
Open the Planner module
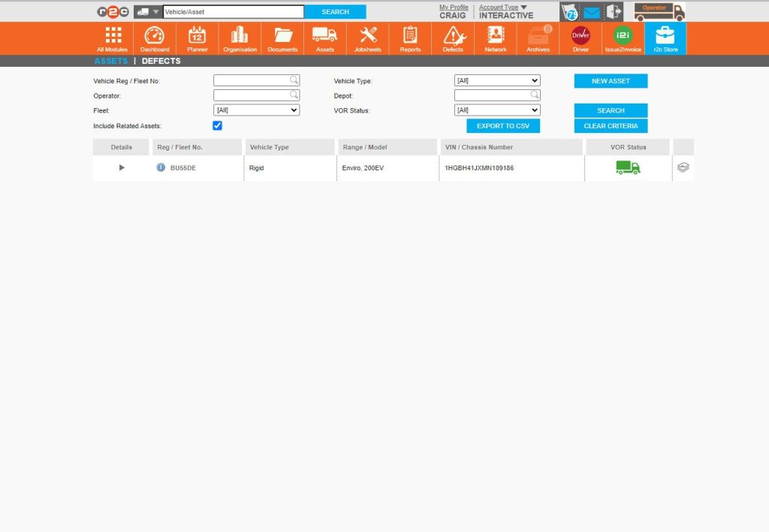tap(197, 38)
